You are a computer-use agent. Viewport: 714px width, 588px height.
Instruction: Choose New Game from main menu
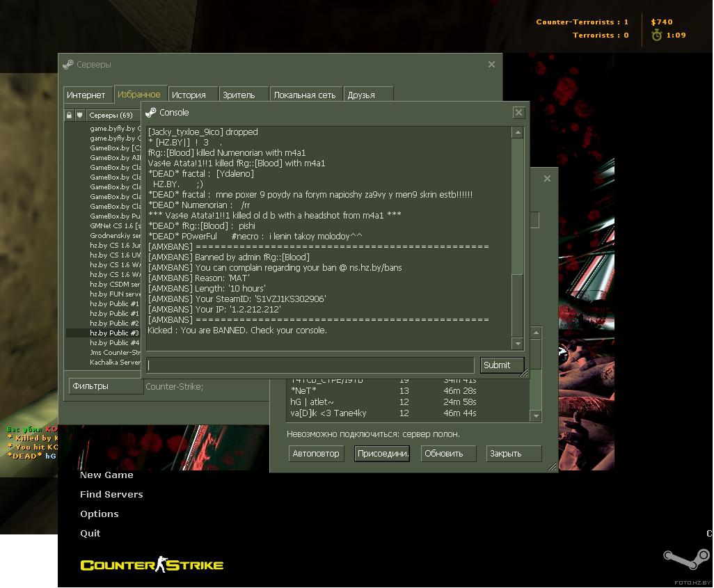tap(106, 475)
